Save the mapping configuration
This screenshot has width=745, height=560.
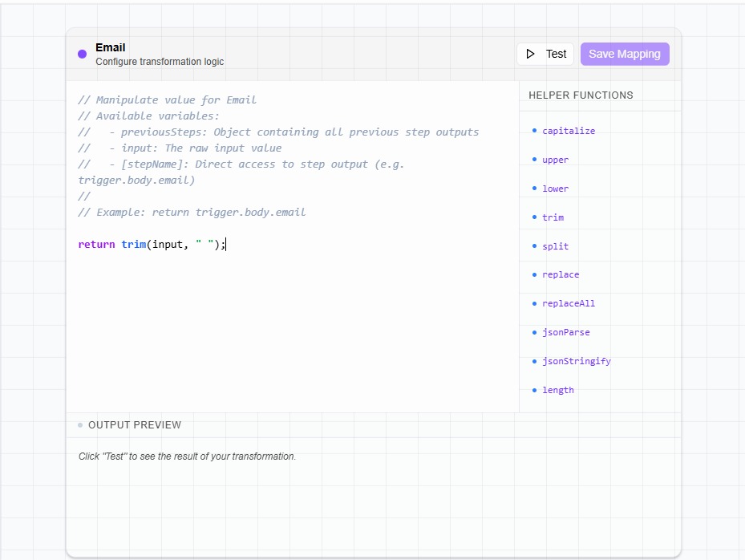(x=625, y=53)
